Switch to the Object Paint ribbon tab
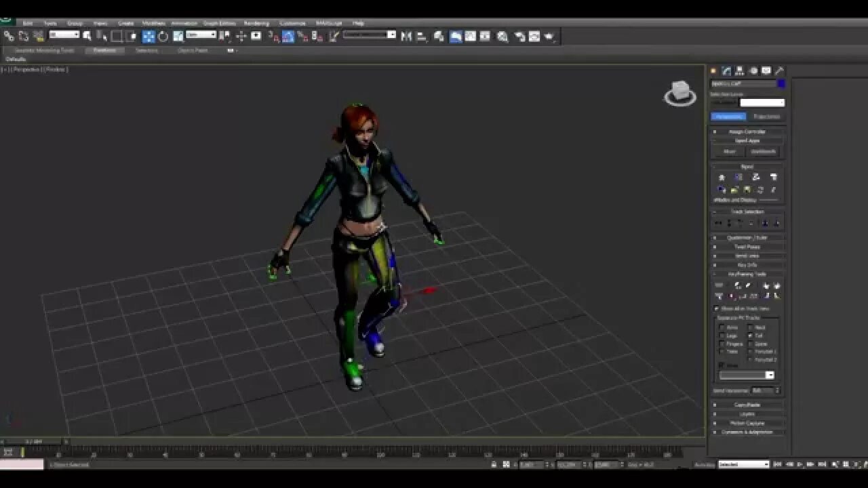This screenshot has width=868, height=488. 193,50
